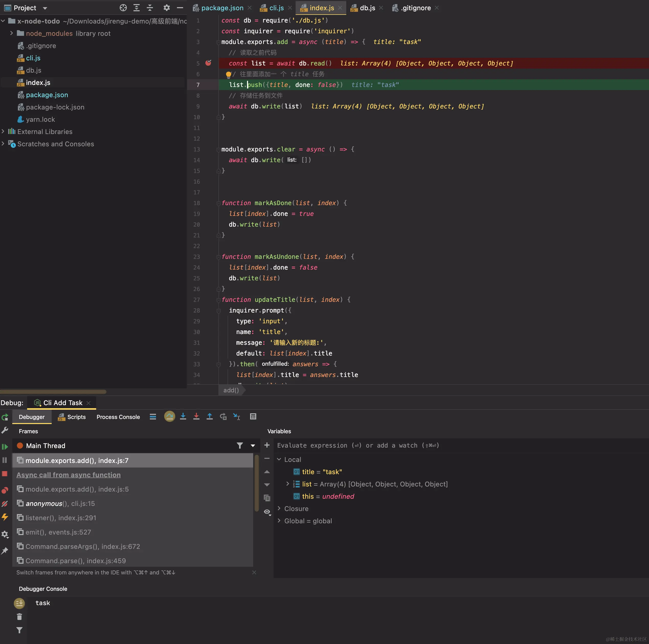Click the Resume Program icon
This screenshot has width=649, height=644.
point(5,447)
